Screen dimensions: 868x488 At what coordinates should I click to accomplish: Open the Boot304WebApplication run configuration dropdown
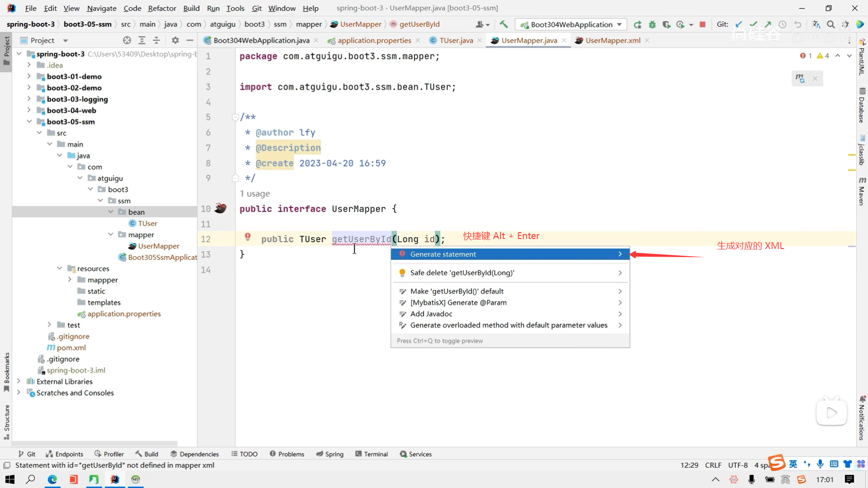point(571,24)
